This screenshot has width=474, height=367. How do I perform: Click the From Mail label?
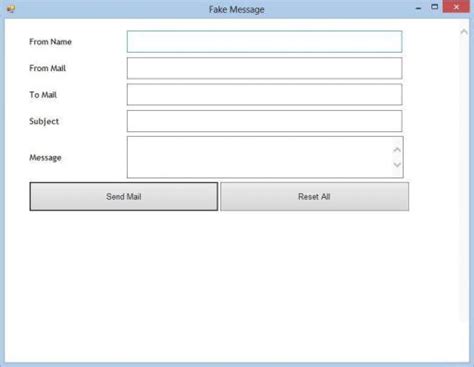pyautogui.click(x=47, y=68)
